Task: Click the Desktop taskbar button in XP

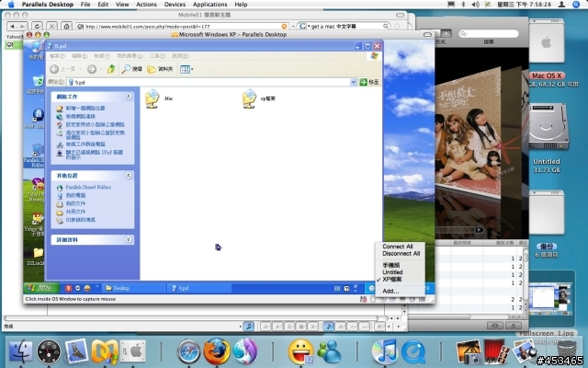Action: tap(133, 288)
